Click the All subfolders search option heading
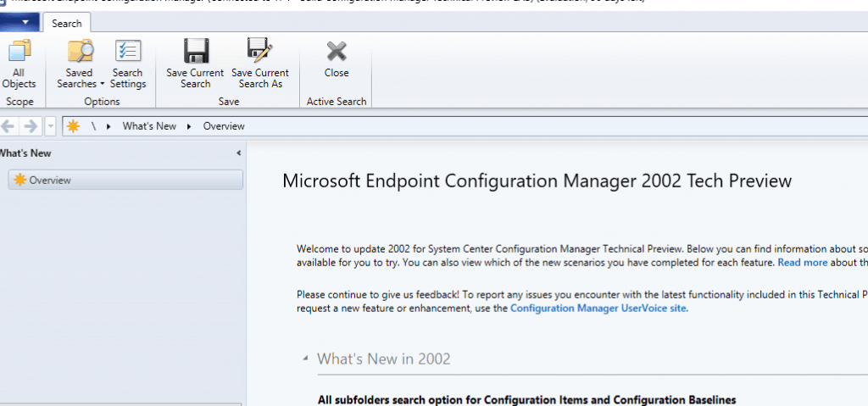 pyautogui.click(x=527, y=400)
